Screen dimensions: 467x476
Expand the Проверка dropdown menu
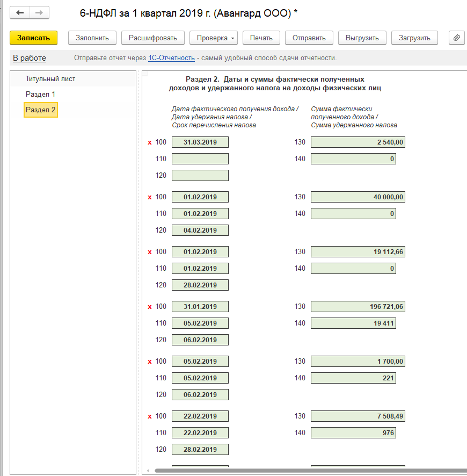[x=214, y=38]
